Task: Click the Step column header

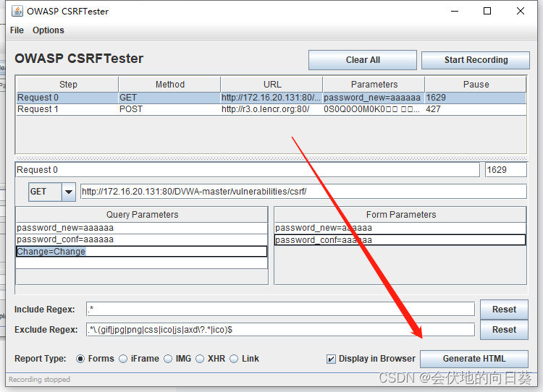Action: tap(68, 85)
